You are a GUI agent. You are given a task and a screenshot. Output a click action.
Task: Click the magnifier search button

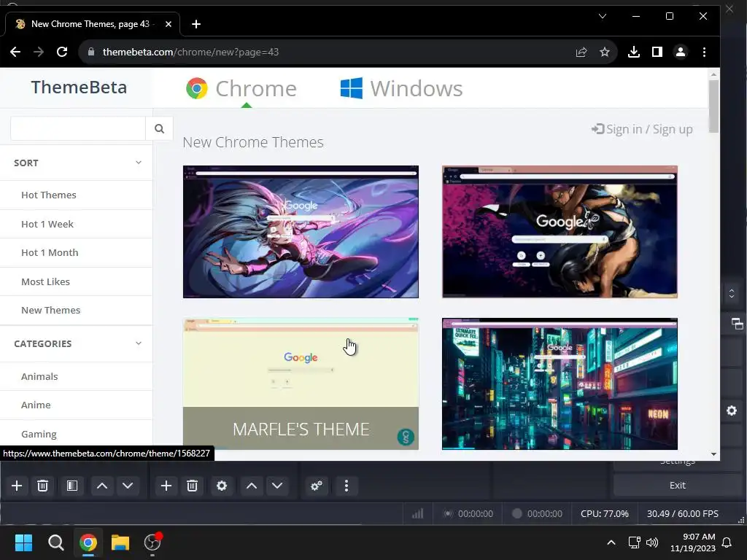coord(159,128)
